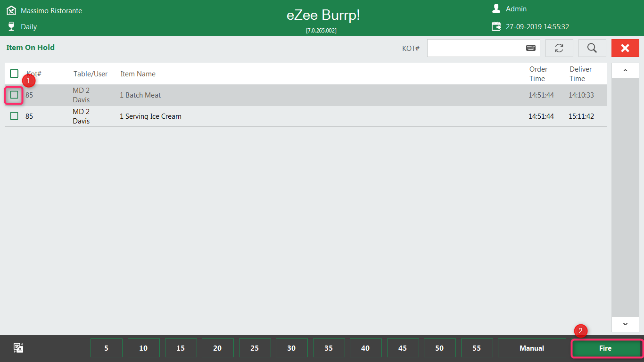This screenshot has height=362, width=644.
Task: Click the date-time 27-09-2019 14:55:32
Action: pyautogui.click(x=537, y=27)
